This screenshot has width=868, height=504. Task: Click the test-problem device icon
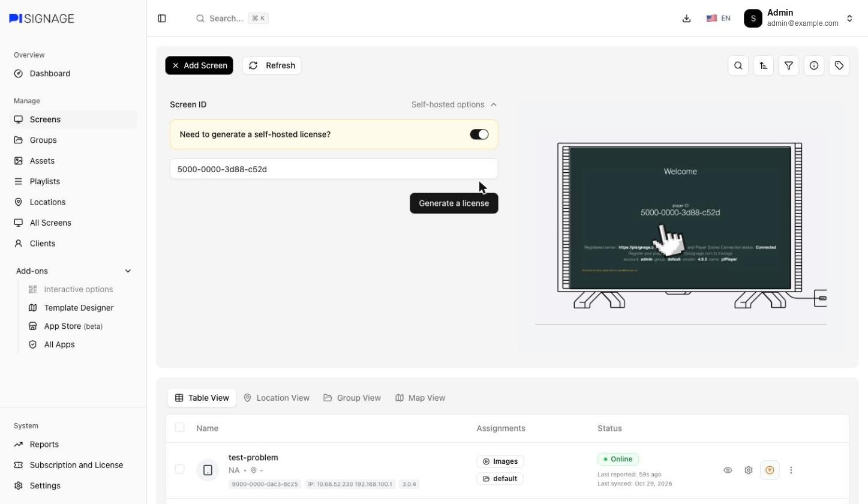pyautogui.click(x=208, y=470)
